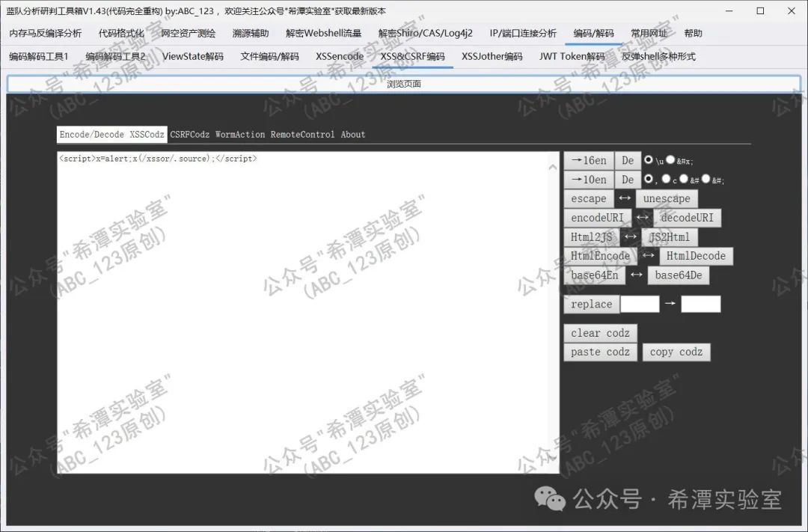Select the c decimal format radio button
The image size is (808, 532).
click(666, 179)
